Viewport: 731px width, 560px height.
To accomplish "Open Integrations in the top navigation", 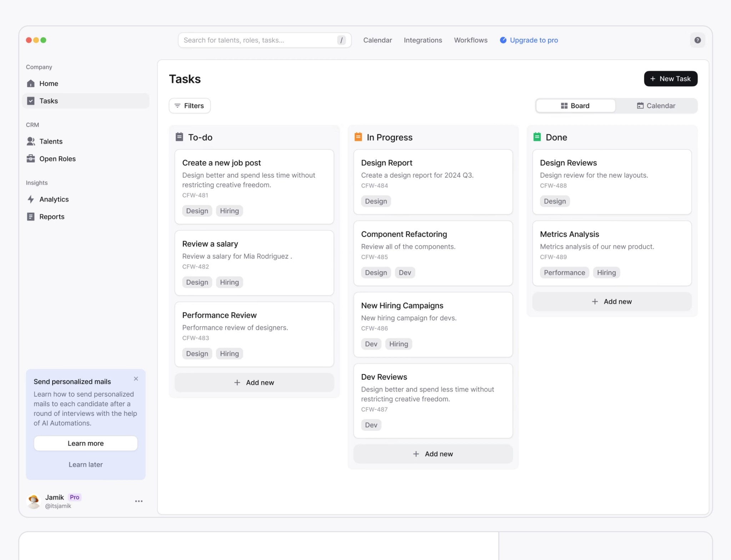I will click(x=423, y=40).
